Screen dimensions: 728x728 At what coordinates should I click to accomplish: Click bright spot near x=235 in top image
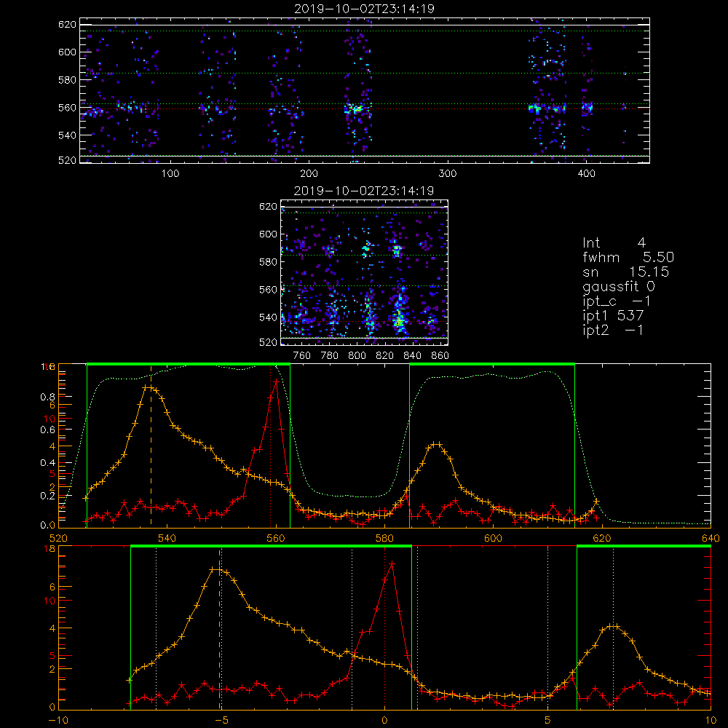tap(355, 110)
